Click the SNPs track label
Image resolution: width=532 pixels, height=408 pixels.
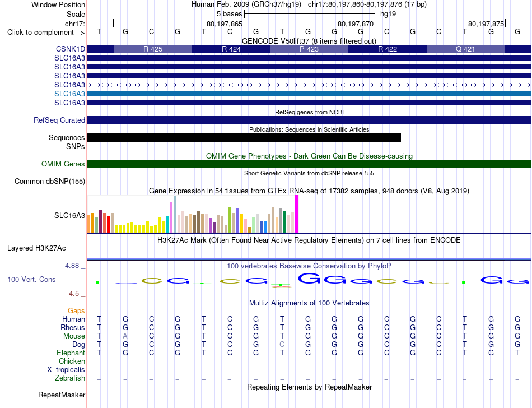click(76, 146)
